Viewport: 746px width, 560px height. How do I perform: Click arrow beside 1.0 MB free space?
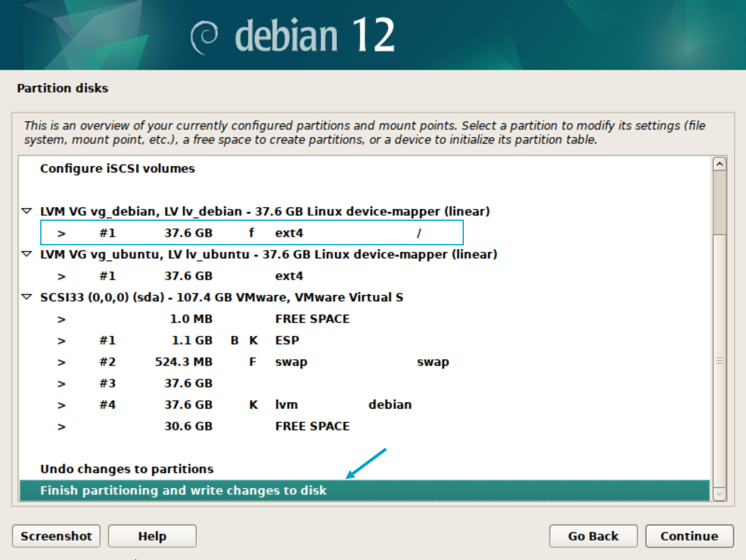coord(61,319)
